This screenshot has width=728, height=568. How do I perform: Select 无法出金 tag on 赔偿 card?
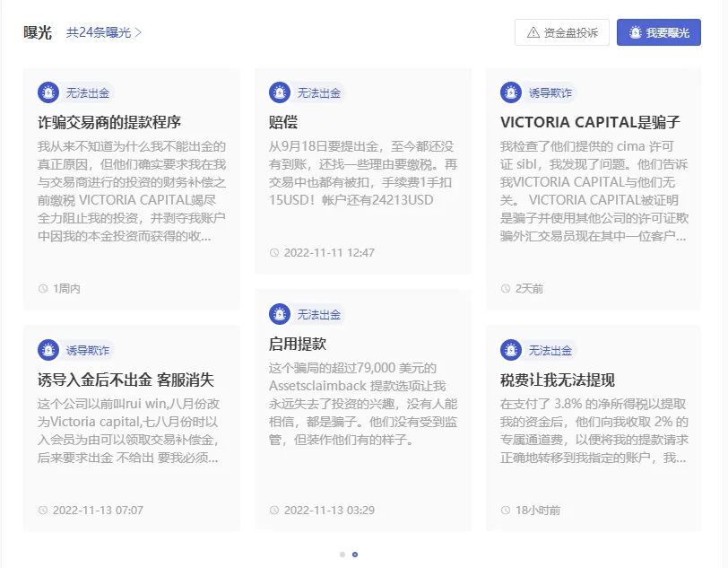click(x=318, y=93)
